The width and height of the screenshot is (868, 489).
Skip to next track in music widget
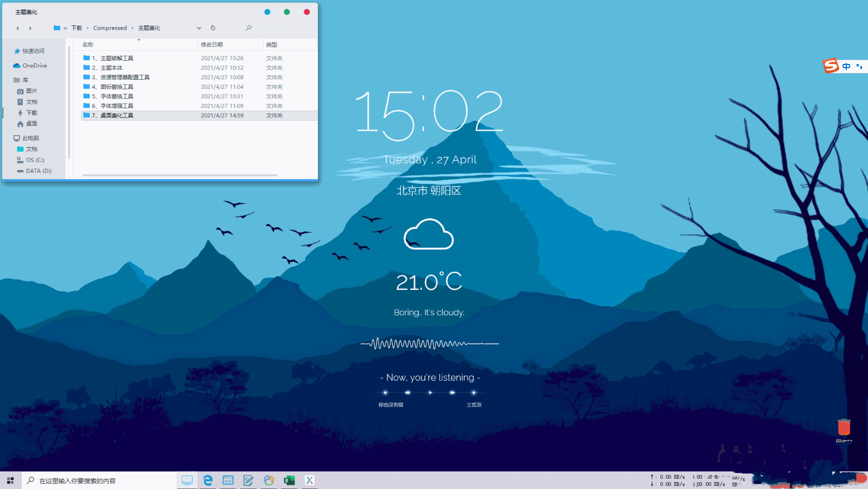452,392
